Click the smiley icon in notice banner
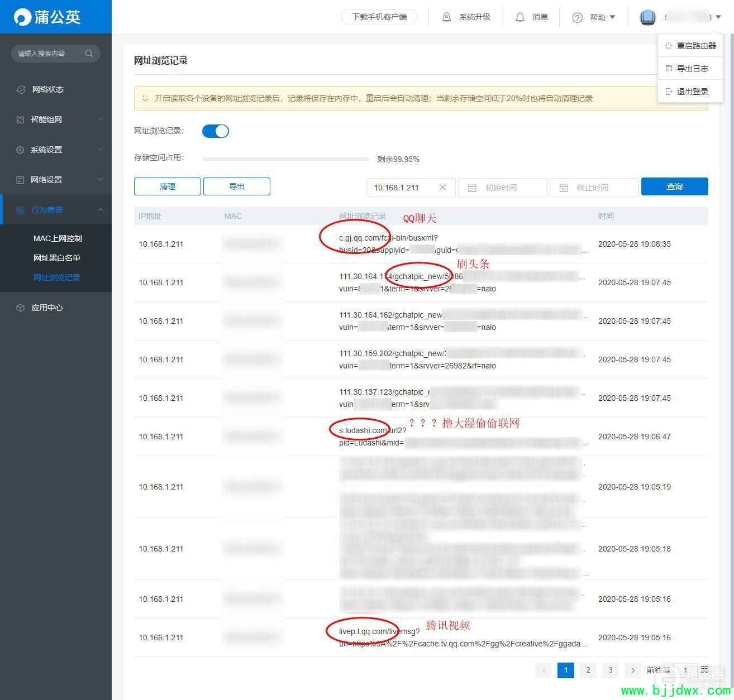Viewport: 734px width, 700px height. [x=145, y=98]
